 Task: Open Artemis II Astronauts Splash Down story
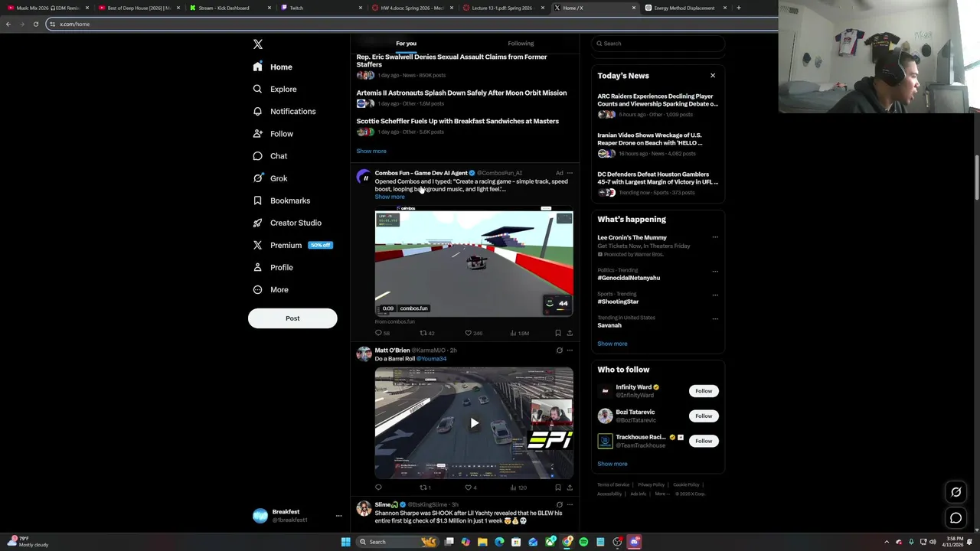[462, 93]
